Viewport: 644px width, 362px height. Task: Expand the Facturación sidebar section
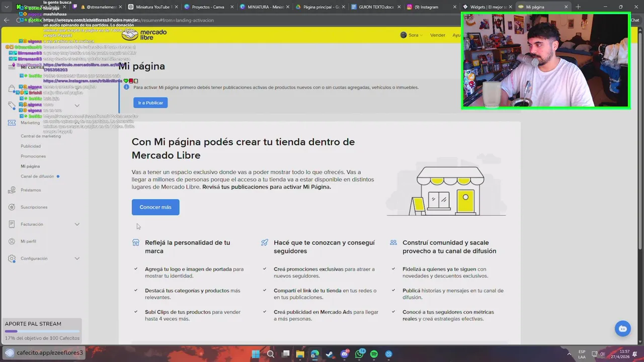point(77,224)
